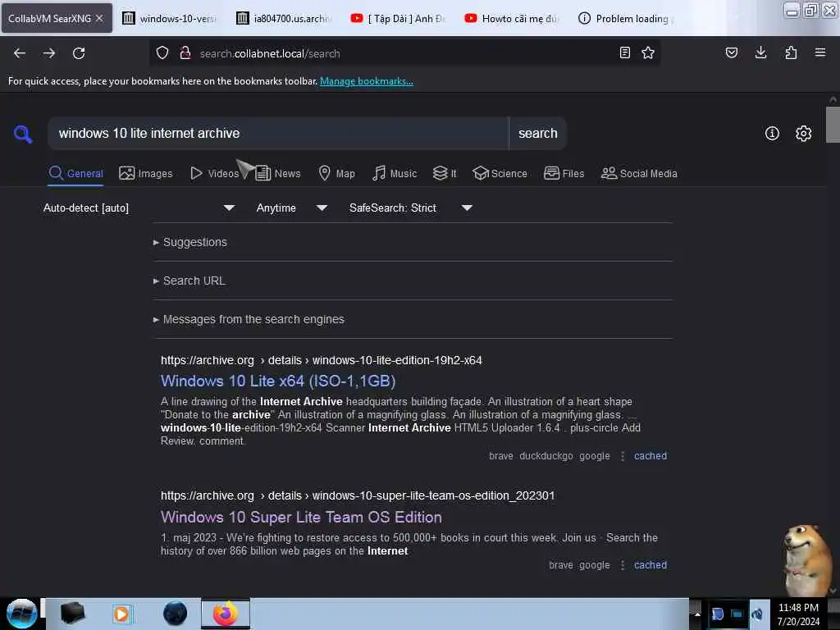Viewport: 840px width, 630px height.
Task: Expand the Search URL section
Action: click(x=189, y=281)
